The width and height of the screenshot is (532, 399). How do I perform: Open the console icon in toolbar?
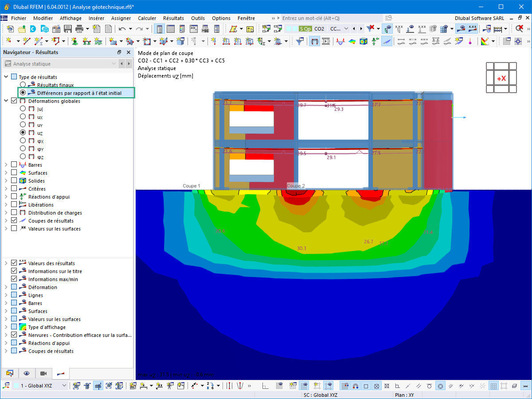tap(193, 29)
